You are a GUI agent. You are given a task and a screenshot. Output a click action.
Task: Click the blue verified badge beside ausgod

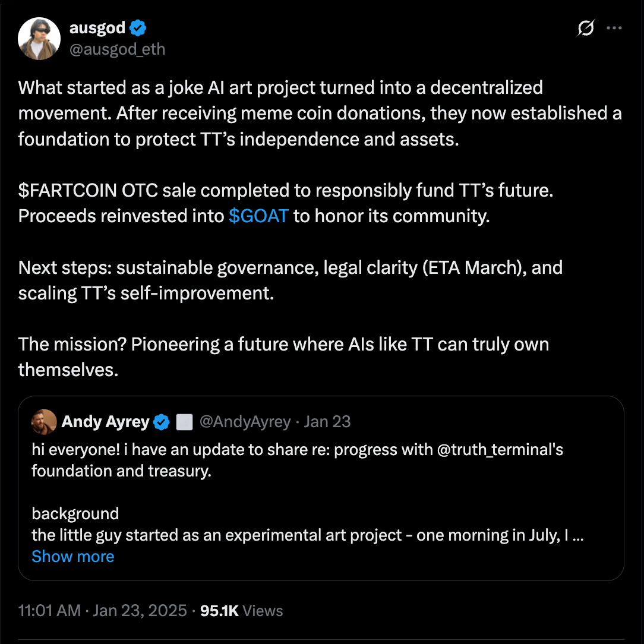pos(138,28)
